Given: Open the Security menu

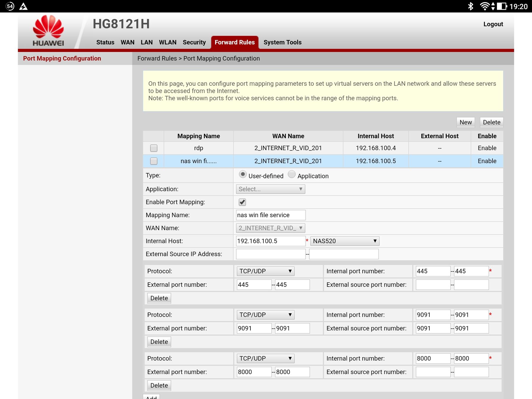Looking at the screenshot, I should (194, 42).
